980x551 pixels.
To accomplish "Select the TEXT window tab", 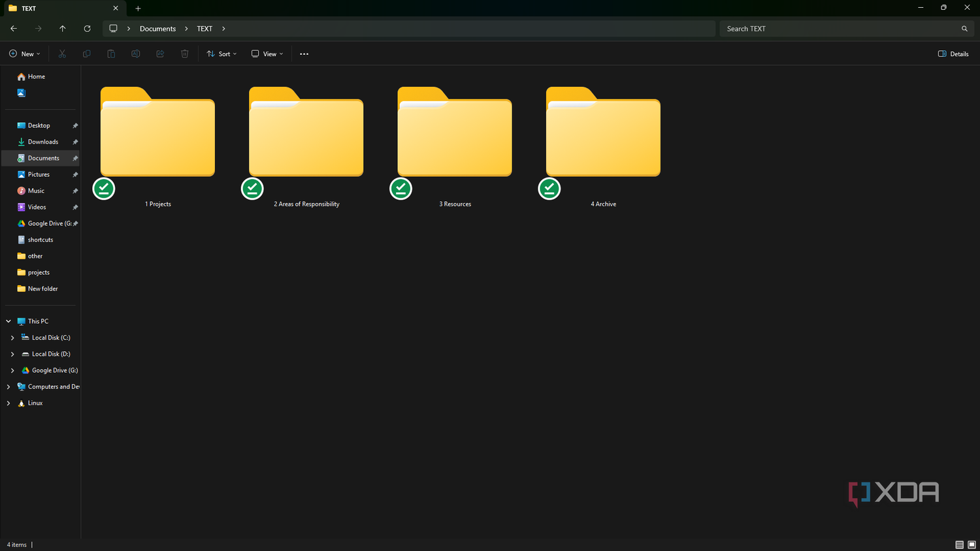I will (x=63, y=8).
